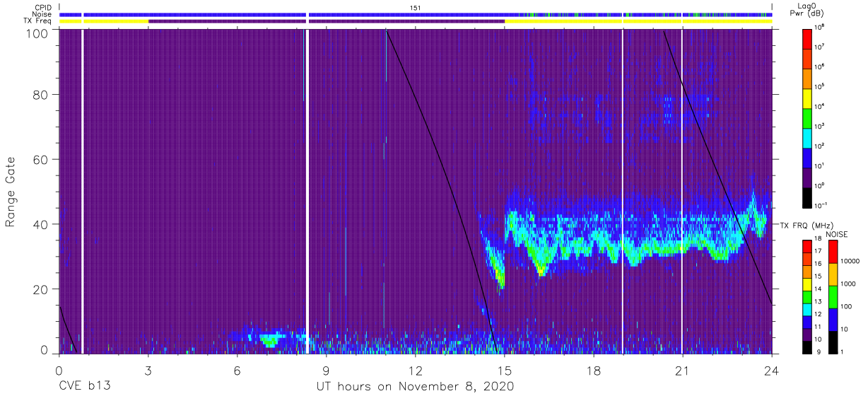Click the x-axis tick label '9'

327,370
